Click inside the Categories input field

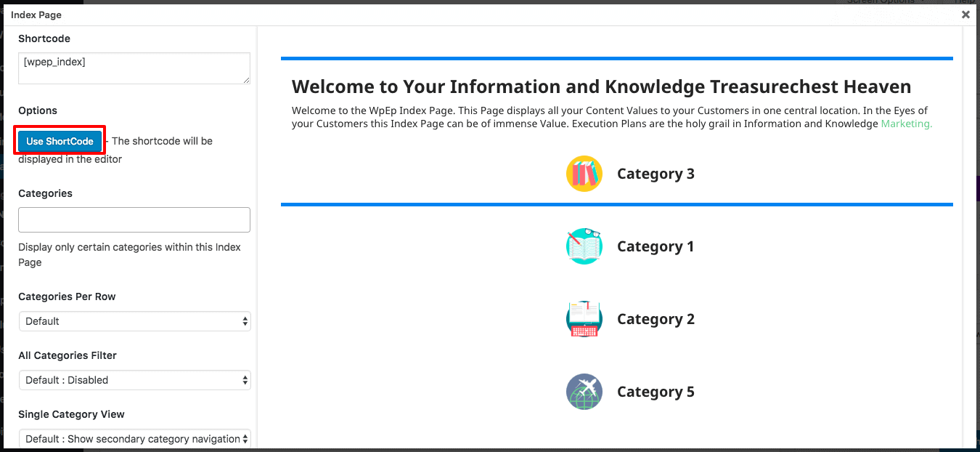point(134,219)
